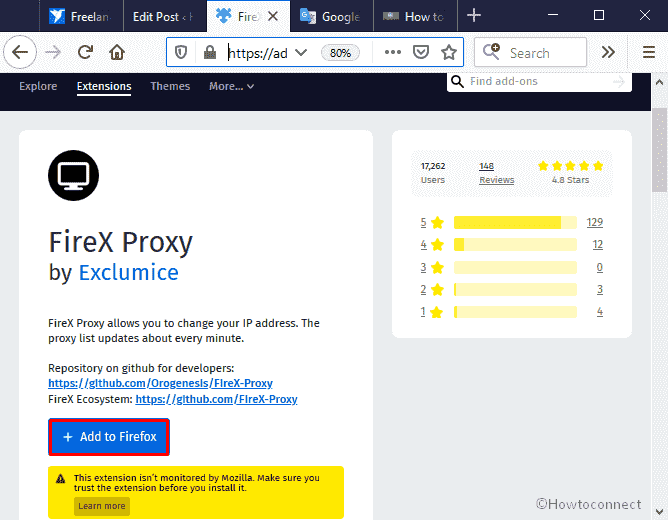
Task: Click the Add to Firefox button
Action: [x=109, y=437]
